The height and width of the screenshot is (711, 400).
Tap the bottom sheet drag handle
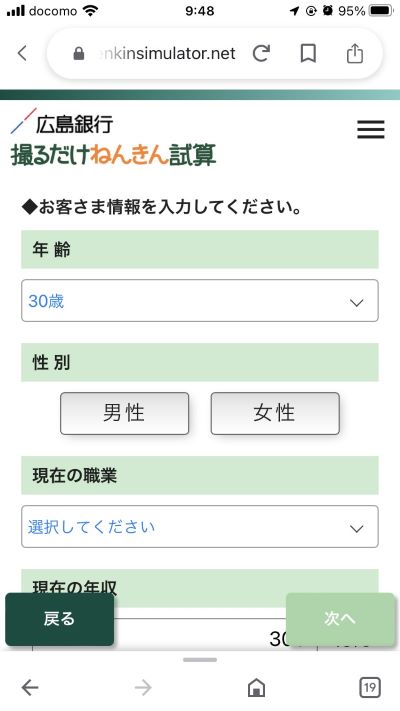[200, 660]
